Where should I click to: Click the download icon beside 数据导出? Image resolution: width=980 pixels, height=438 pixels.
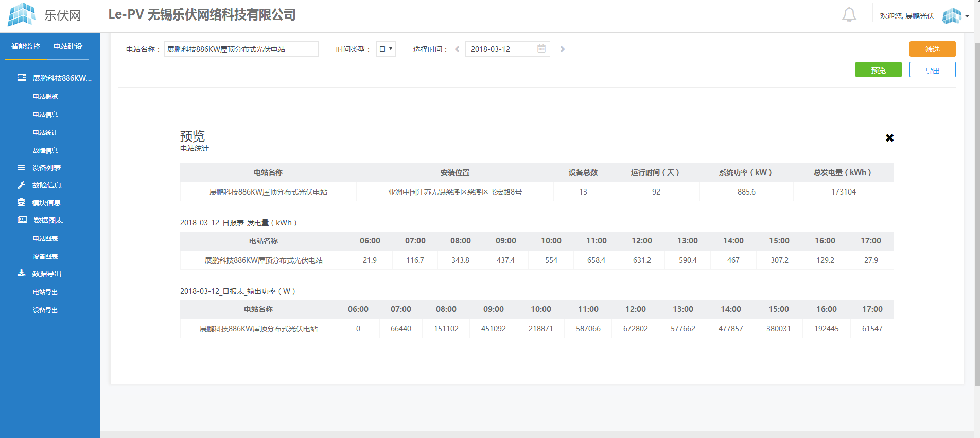[21, 273]
